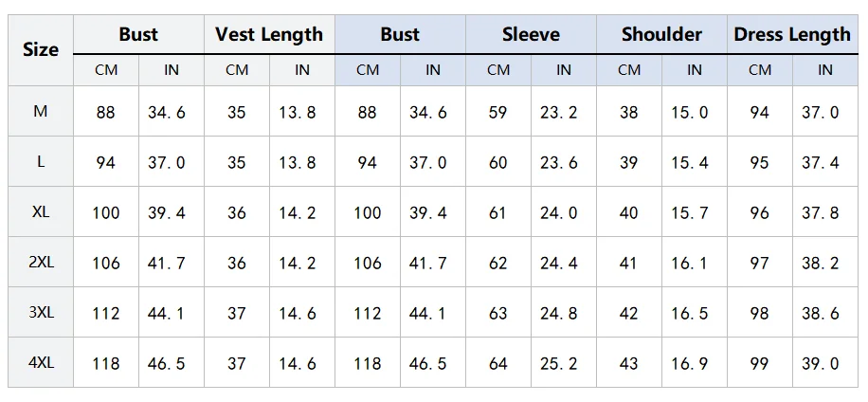Click the Shoulder header cell
This screenshot has width=868, height=402.
[x=661, y=35]
